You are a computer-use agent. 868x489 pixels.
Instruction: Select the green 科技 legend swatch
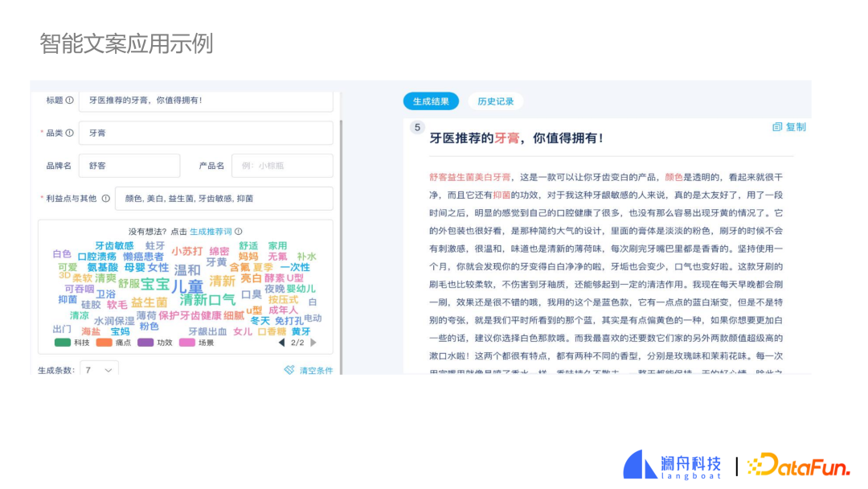[63, 343]
